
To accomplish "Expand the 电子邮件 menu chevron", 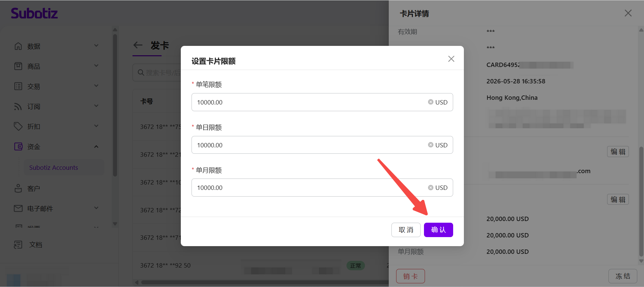I will (96, 208).
